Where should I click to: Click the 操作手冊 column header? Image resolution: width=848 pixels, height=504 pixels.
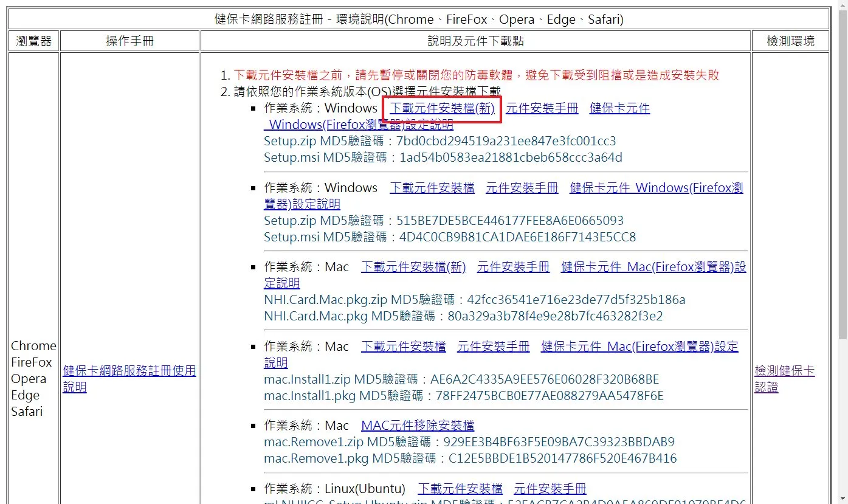coord(130,41)
